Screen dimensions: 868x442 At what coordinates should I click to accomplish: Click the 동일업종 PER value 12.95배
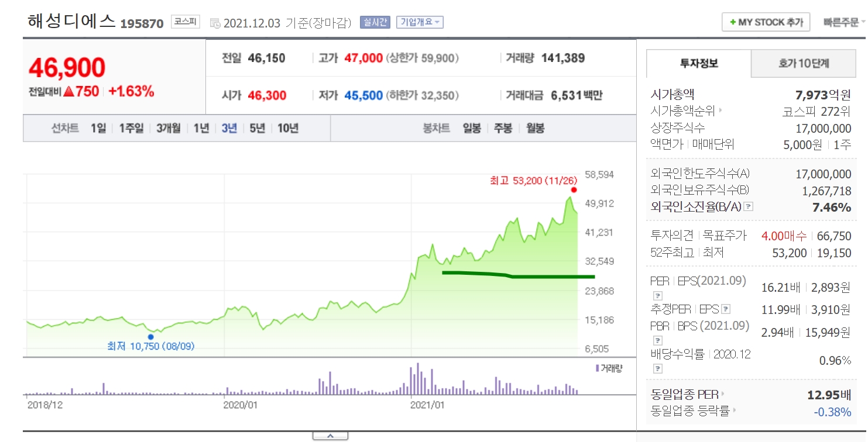click(x=829, y=395)
